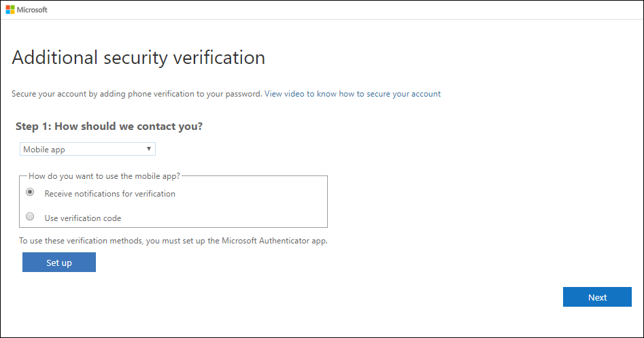Image resolution: width=644 pixels, height=338 pixels.
Task: Click the 'How do you want to use the mobile app?' legend
Action: click(104, 176)
